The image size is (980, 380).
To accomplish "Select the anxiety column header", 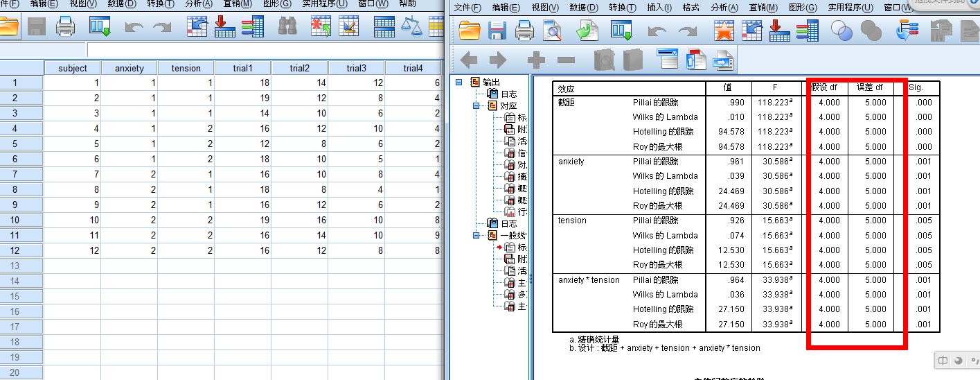I will click(130, 68).
